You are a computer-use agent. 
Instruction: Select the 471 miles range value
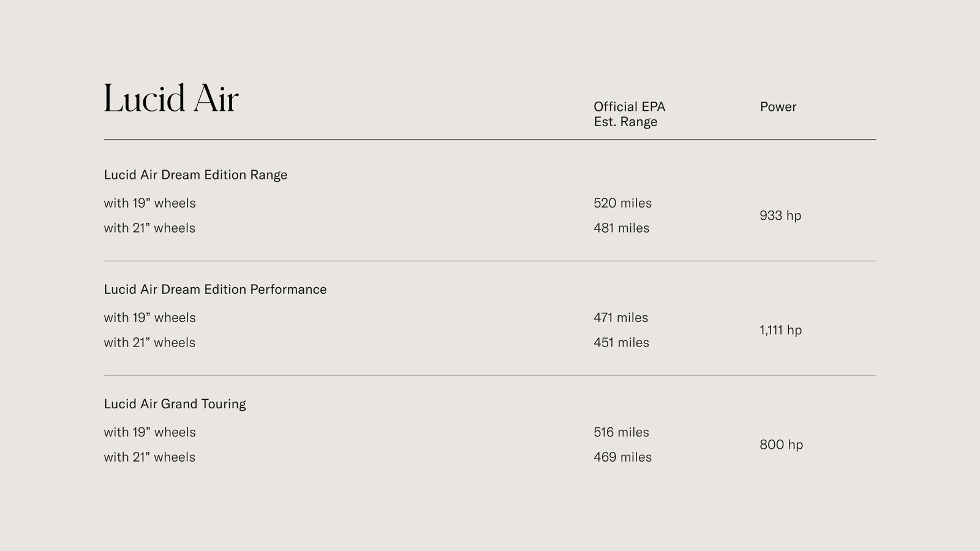(x=620, y=318)
